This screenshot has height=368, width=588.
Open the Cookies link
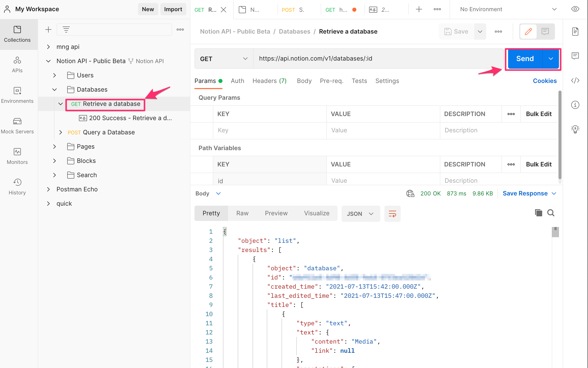545,81
